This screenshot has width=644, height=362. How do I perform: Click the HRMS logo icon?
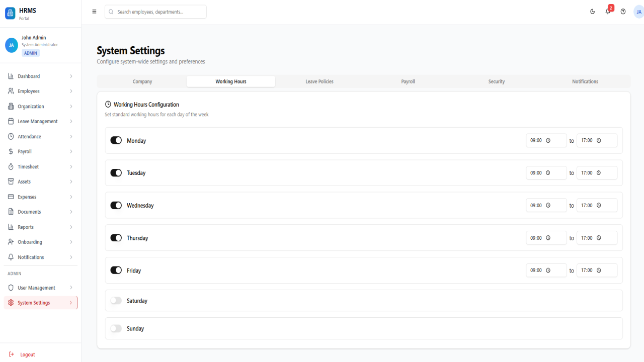(10, 14)
